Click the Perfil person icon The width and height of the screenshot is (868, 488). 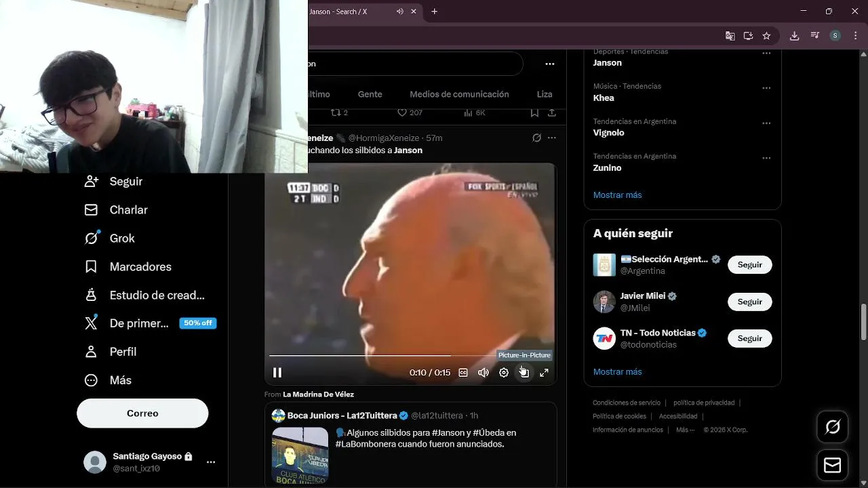(x=91, y=352)
